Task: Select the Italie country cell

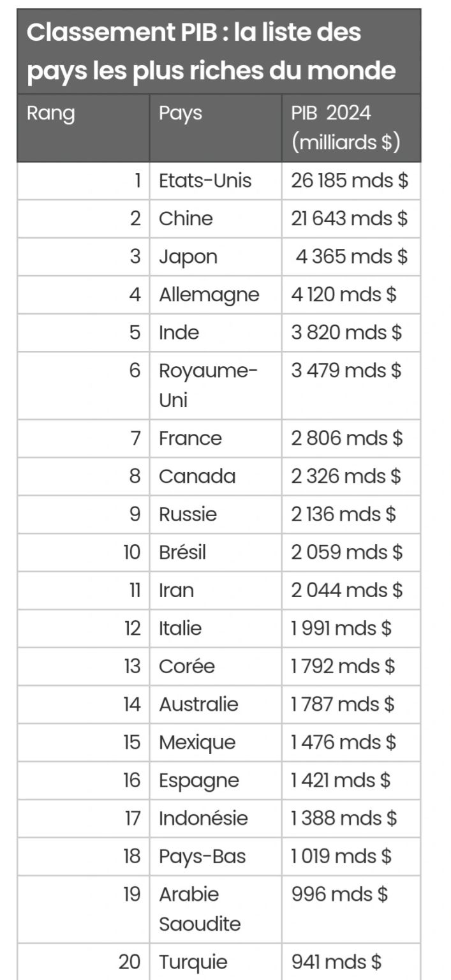Action: (x=216, y=628)
